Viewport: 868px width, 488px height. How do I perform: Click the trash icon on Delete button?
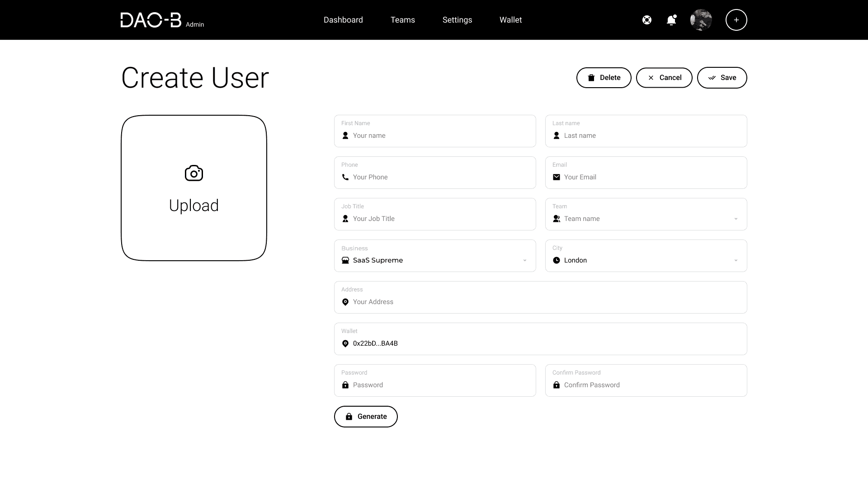pos(591,78)
